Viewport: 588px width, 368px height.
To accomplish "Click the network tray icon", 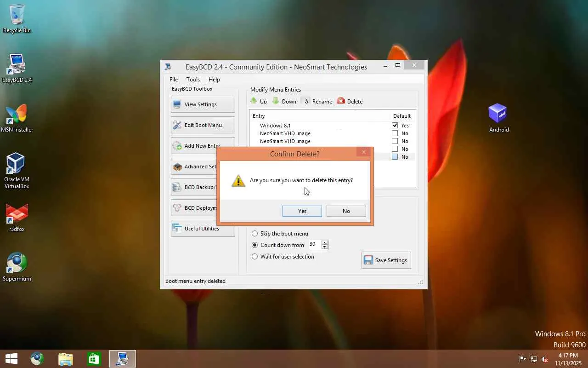I will (534, 359).
